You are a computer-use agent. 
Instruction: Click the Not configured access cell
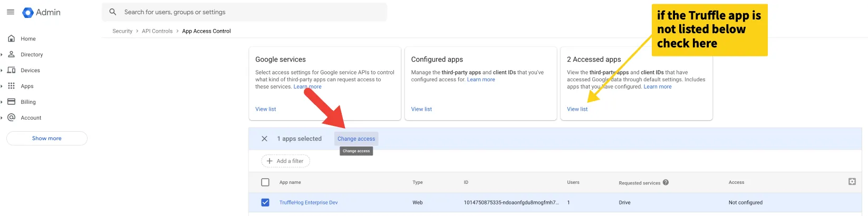coord(746,202)
